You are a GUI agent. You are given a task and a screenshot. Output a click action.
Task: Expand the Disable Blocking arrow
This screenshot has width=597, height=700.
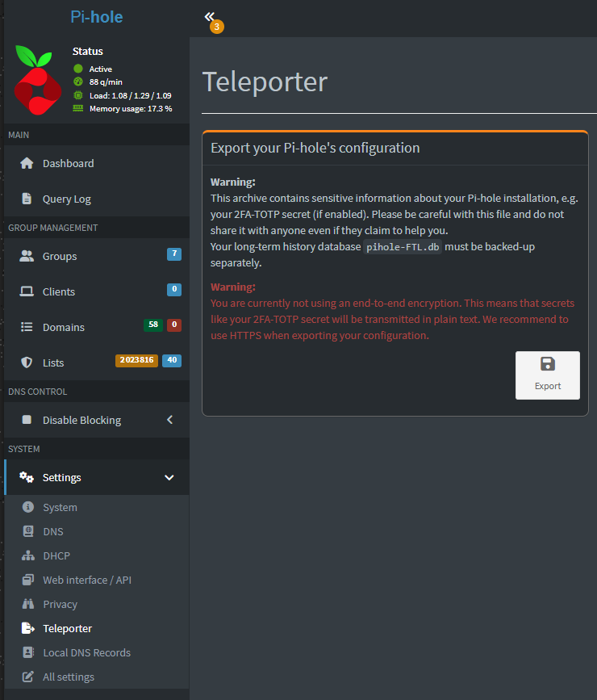point(169,420)
